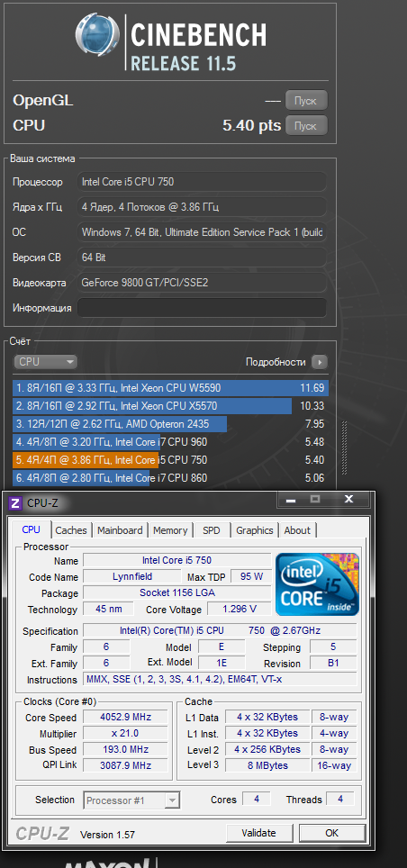
Task: Open the About tab in CPU-Z
Action: click(x=297, y=530)
